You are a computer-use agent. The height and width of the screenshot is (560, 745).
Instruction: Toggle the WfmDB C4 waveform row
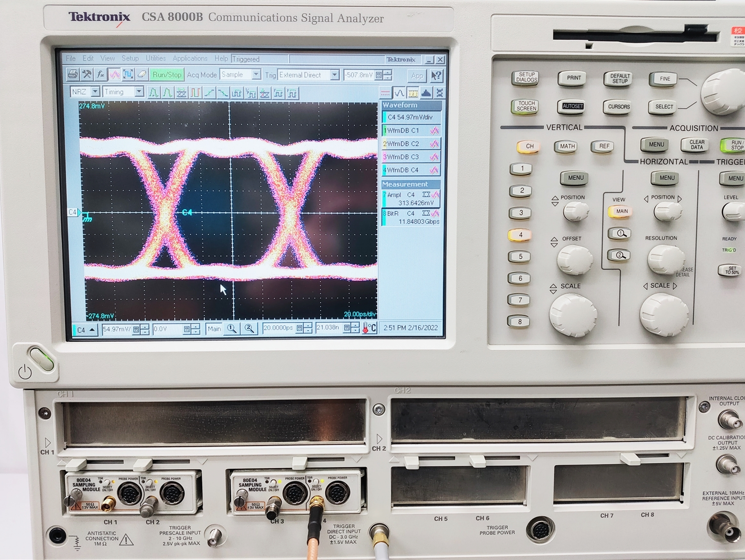(x=411, y=170)
